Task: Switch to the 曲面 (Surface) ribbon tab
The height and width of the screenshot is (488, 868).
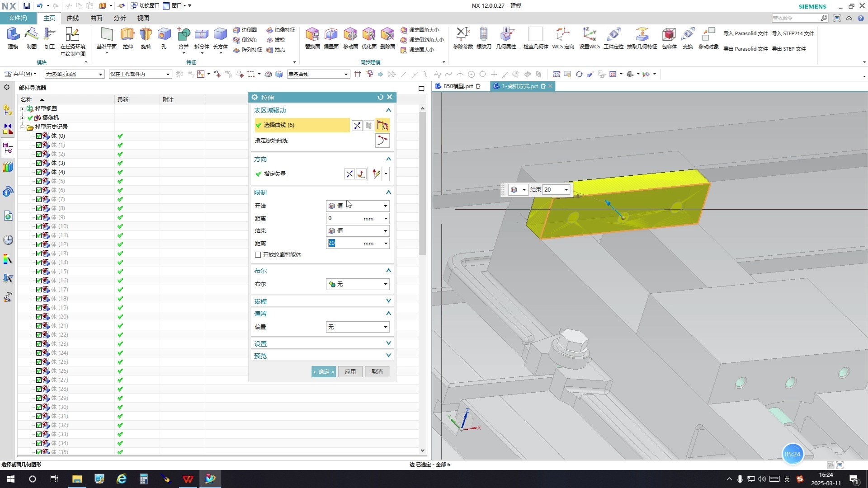Action: 96,18
